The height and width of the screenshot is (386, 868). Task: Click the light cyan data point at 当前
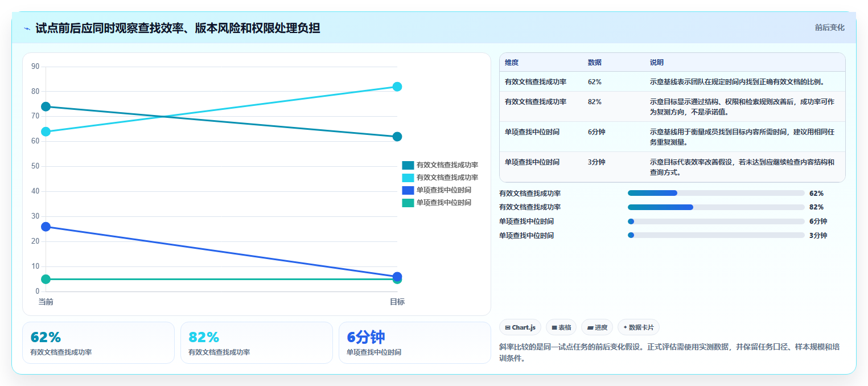(x=46, y=132)
